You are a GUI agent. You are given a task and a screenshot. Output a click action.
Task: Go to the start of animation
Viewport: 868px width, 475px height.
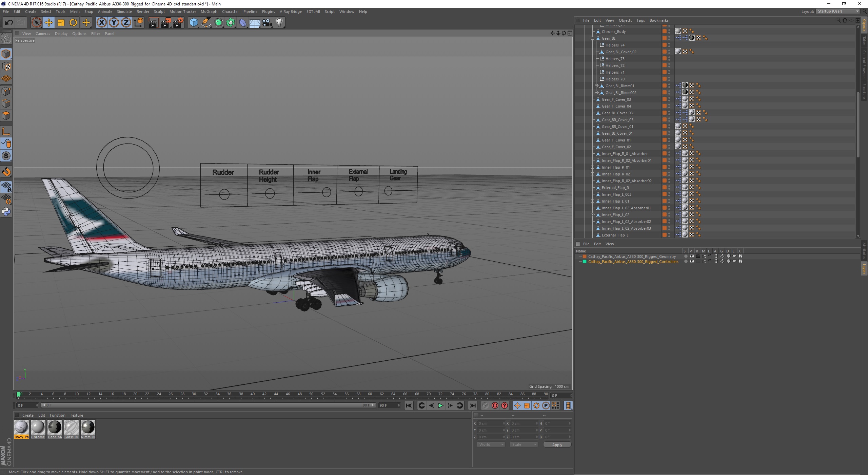point(409,405)
